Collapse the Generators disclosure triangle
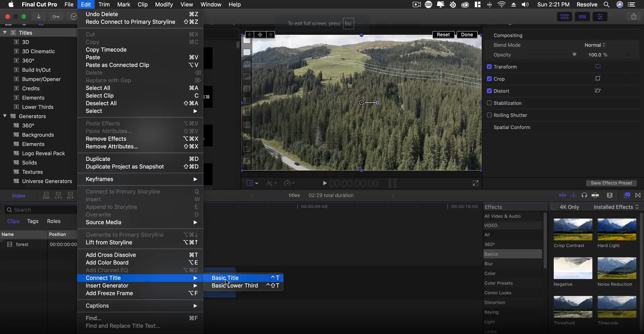Screen dimensions: 644x334 5,116
